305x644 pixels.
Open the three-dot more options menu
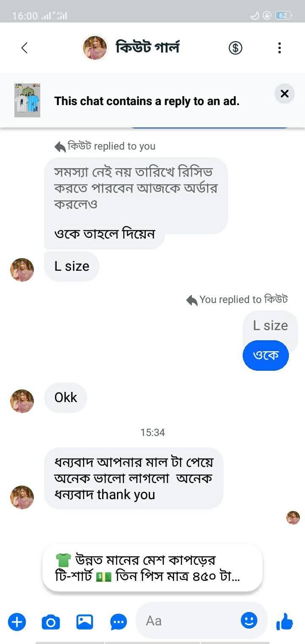point(279,48)
